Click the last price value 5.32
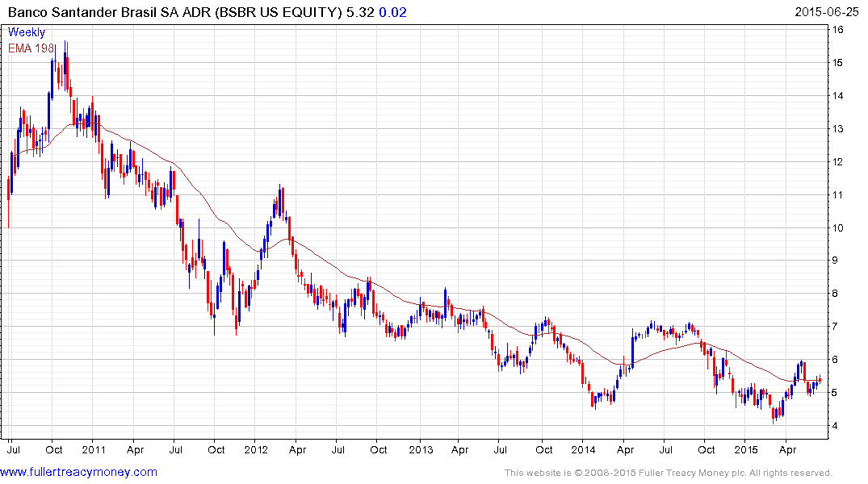This screenshot has height=484, width=868. [360, 12]
